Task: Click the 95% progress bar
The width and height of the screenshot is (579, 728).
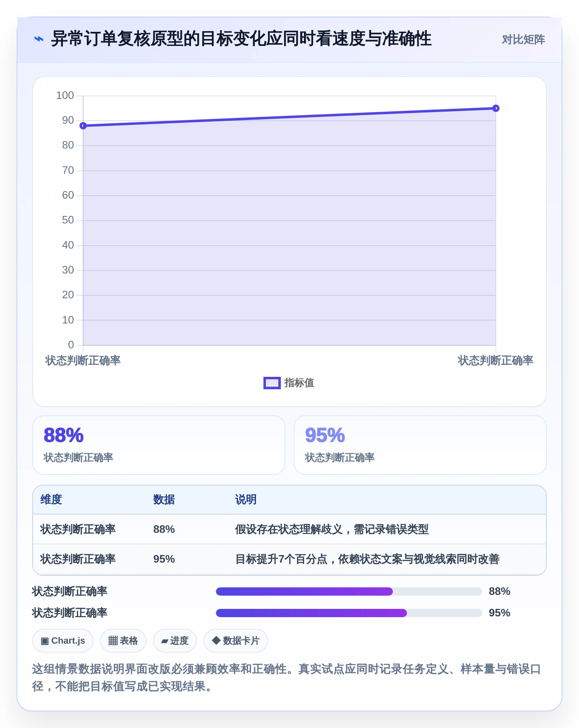Action: pos(349,613)
